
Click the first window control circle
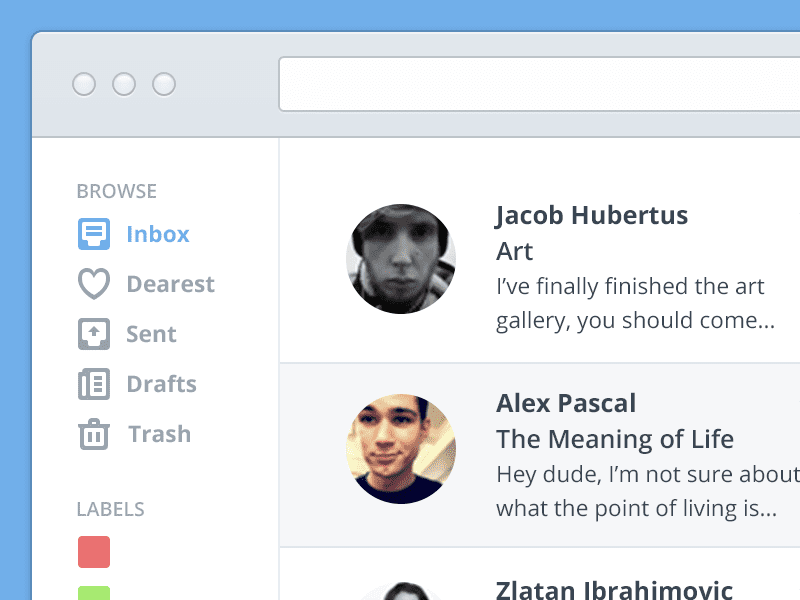(x=84, y=84)
